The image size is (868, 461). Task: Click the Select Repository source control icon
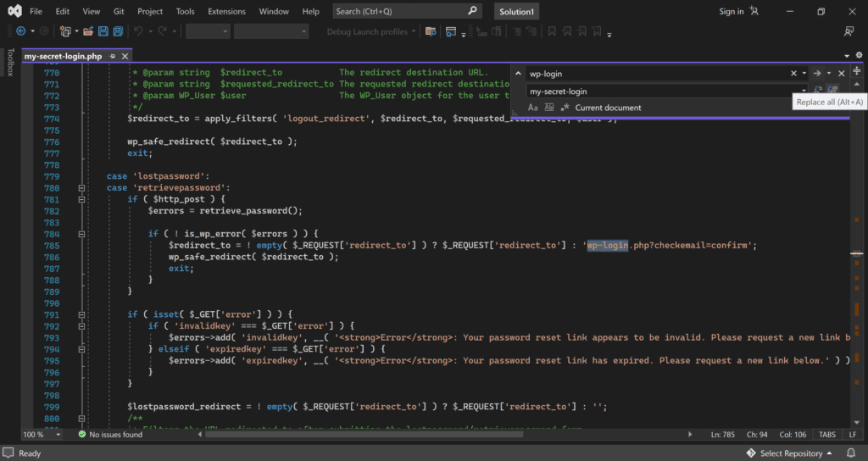[751, 453]
